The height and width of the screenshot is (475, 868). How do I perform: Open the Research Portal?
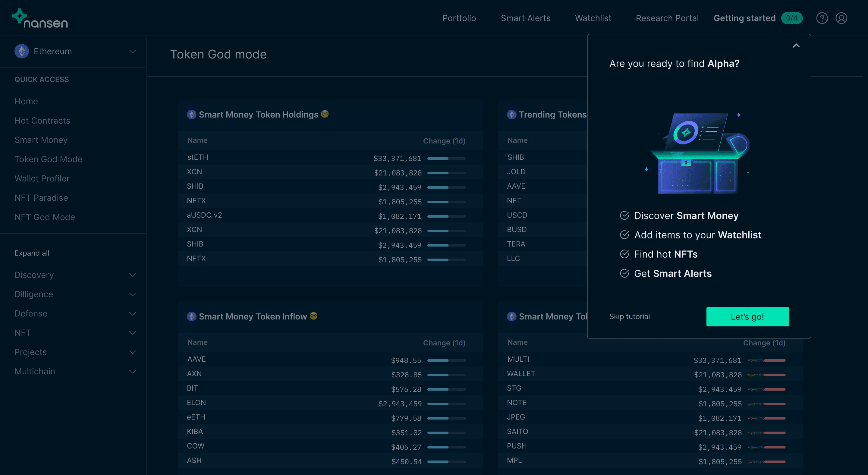click(667, 18)
